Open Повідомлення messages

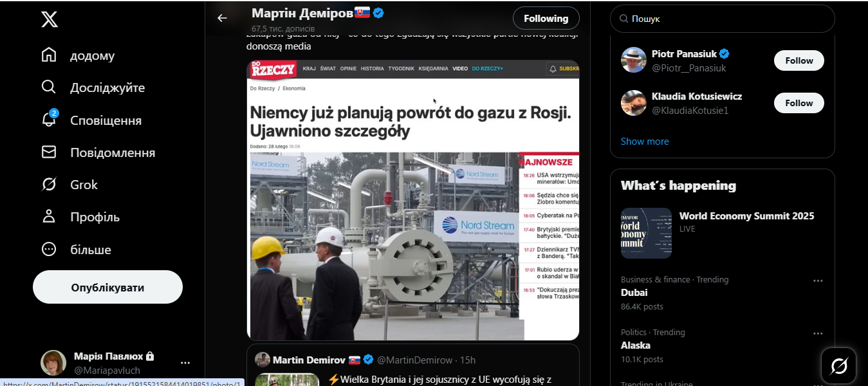click(98, 152)
